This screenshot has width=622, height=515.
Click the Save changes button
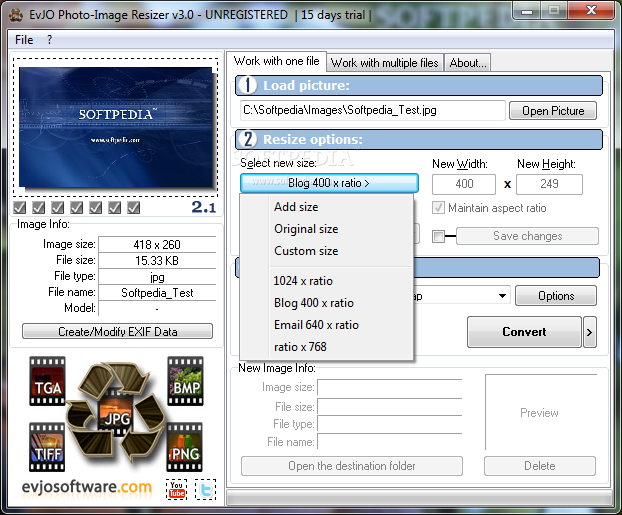(x=528, y=236)
